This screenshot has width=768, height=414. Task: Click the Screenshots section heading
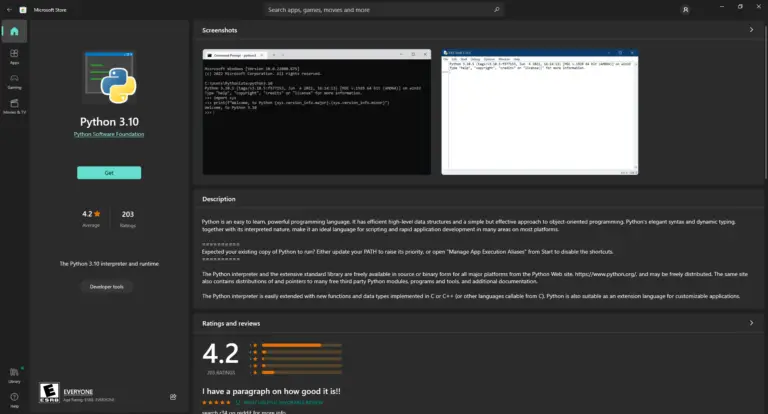coord(219,30)
